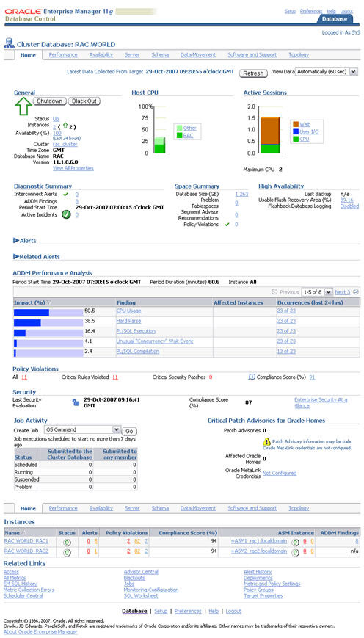Image resolution: width=364 pixels, height=638 pixels.
Task: Click the Next arrow icon in ADDM table
Action: 356,291
